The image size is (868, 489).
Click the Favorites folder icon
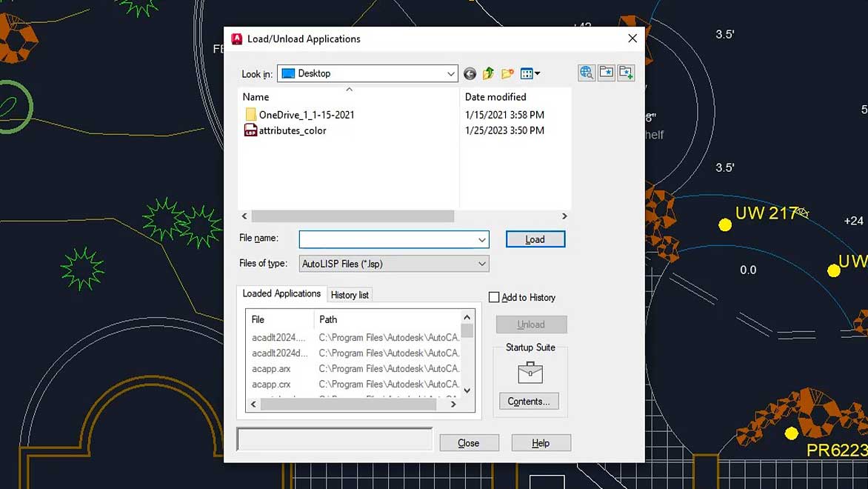coord(607,73)
